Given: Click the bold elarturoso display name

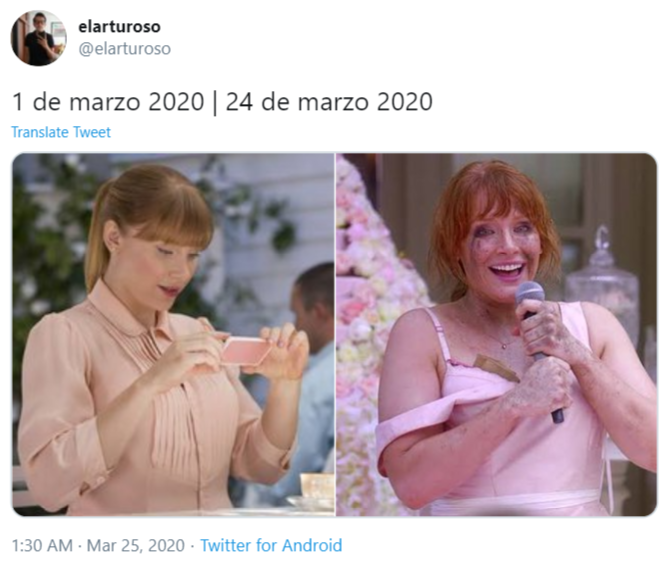Looking at the screenshot, I should coord(120,27).
